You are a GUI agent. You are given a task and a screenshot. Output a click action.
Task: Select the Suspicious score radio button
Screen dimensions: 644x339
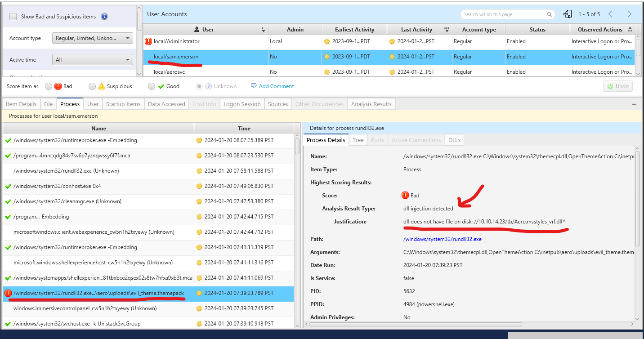click(92, 86)
